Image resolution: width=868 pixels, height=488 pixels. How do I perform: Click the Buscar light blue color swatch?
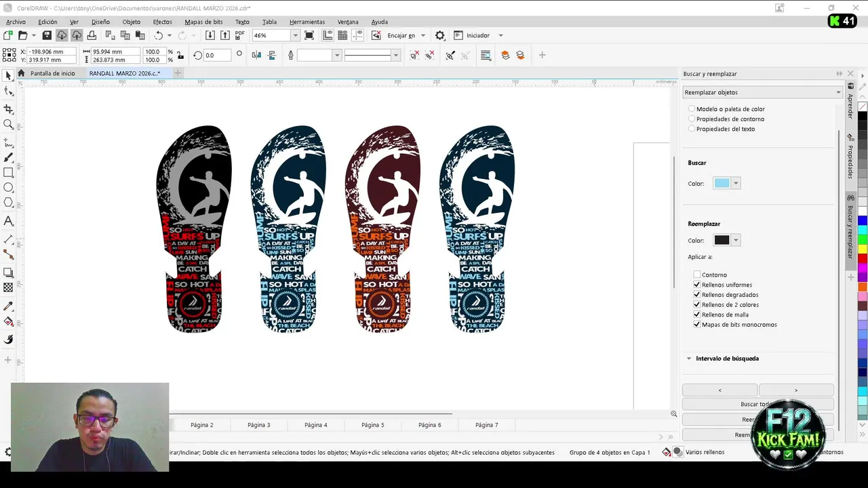coord(722,183)
